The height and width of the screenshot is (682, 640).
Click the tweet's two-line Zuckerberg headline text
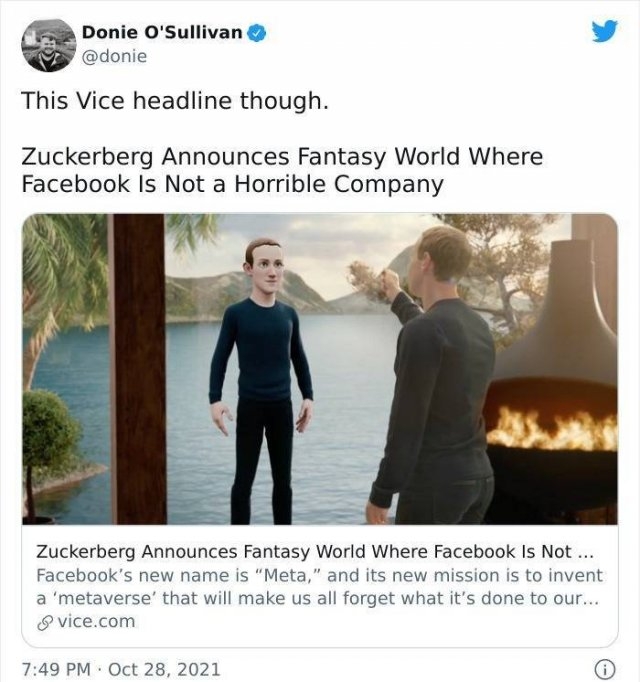[280, 170]
